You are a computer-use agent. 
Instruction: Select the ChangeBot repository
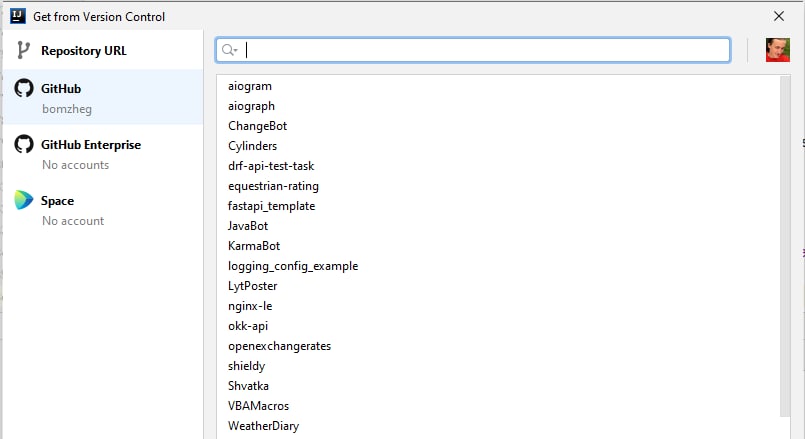click(498, 126)
